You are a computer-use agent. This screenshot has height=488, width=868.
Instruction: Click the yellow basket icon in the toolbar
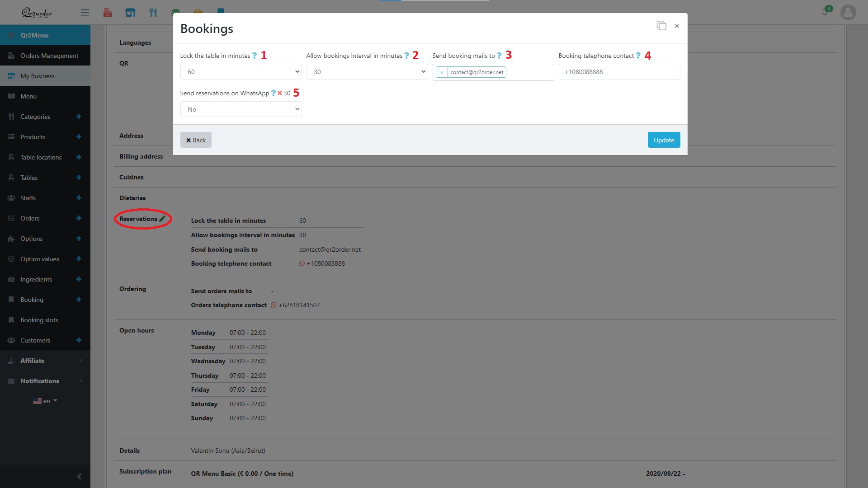pos(198,12)
